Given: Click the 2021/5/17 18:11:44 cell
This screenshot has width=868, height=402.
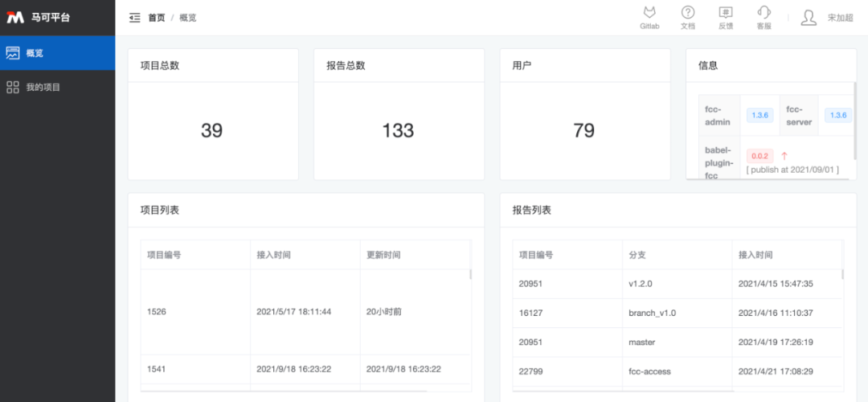Looking at the screenshot, I should click(294, 312).
